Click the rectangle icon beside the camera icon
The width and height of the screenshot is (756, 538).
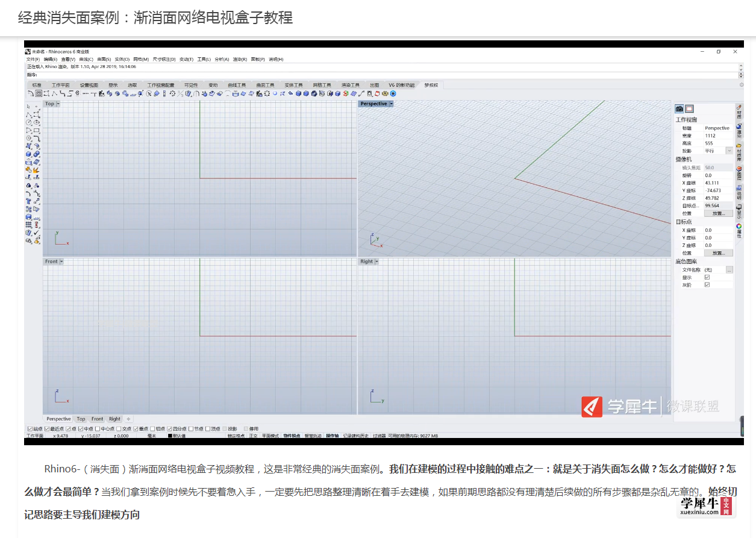pos(689,108)
